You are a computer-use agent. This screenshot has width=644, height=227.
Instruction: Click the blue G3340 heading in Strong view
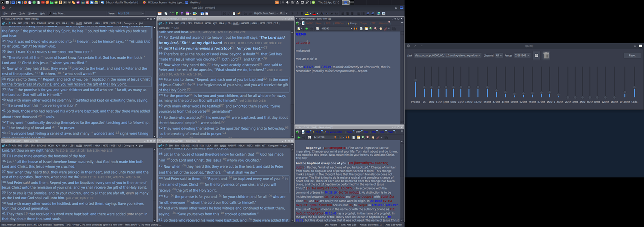(300, 35)
